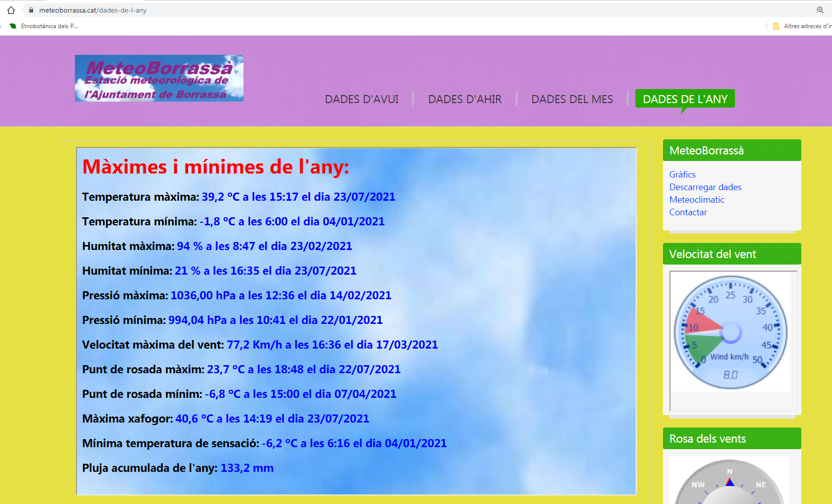Viewport: 832px width, 504px height.
Task: Click the Humitat màxima 94 % value
Action: (265, 246)
